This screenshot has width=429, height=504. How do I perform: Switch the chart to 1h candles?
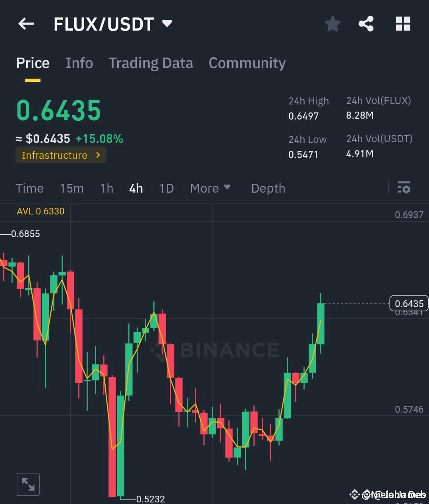106,188
